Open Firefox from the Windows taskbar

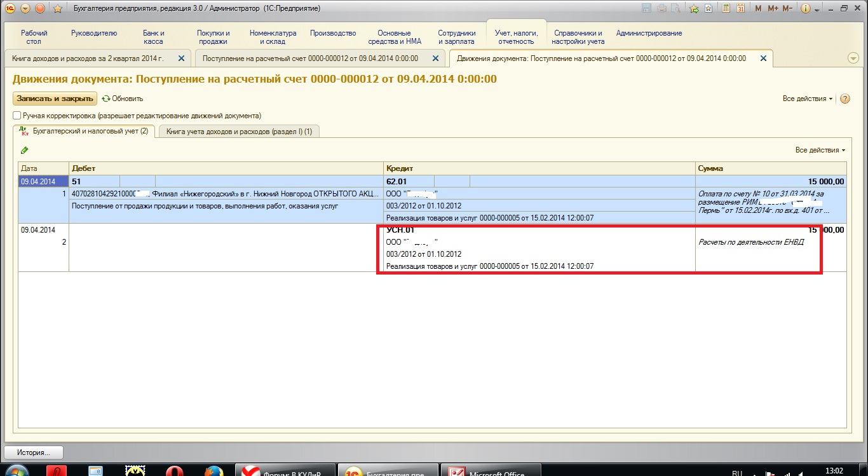pyautogui.click(x=214, y=472)
